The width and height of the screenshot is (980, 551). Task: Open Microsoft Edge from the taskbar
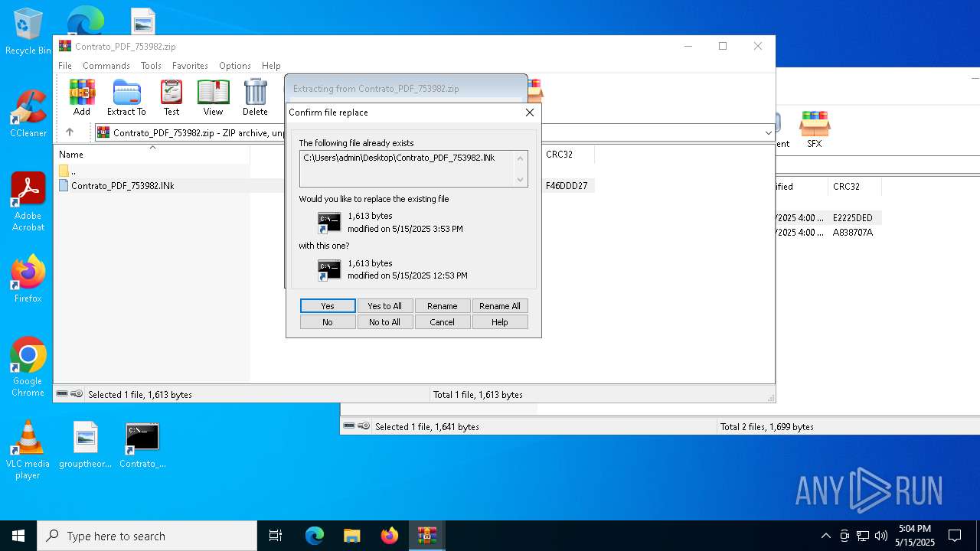pyautogui.click(x=315, y=536)
